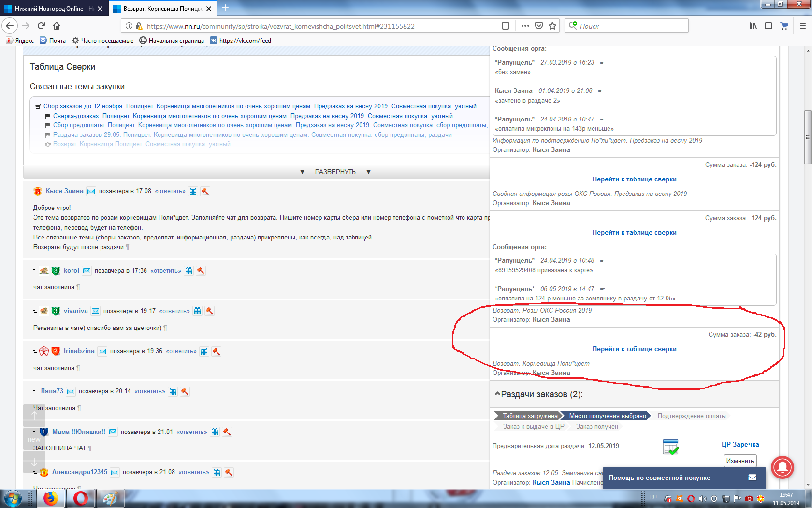Click the address bar URL field

click(319, 26)
